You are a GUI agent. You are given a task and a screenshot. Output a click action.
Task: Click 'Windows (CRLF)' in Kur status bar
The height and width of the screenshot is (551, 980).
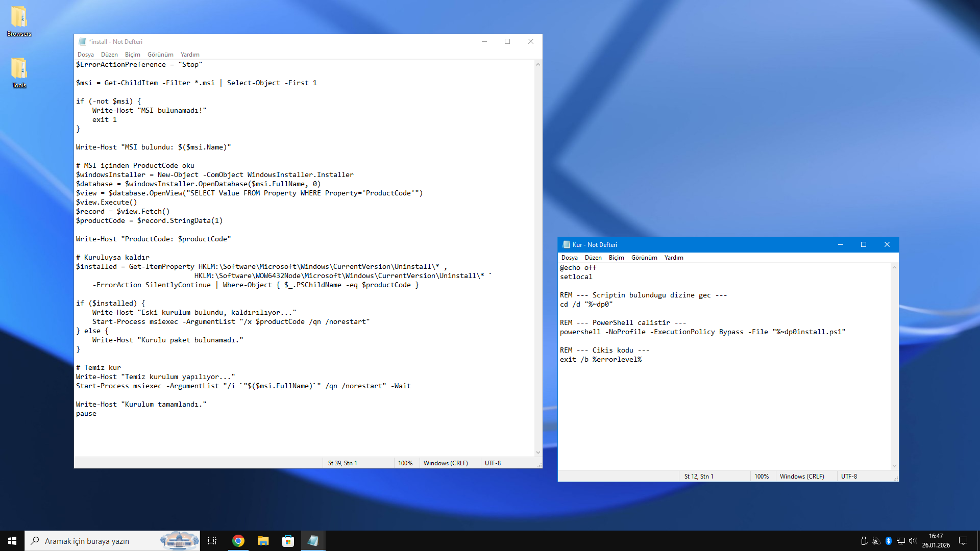coord(802,477)
